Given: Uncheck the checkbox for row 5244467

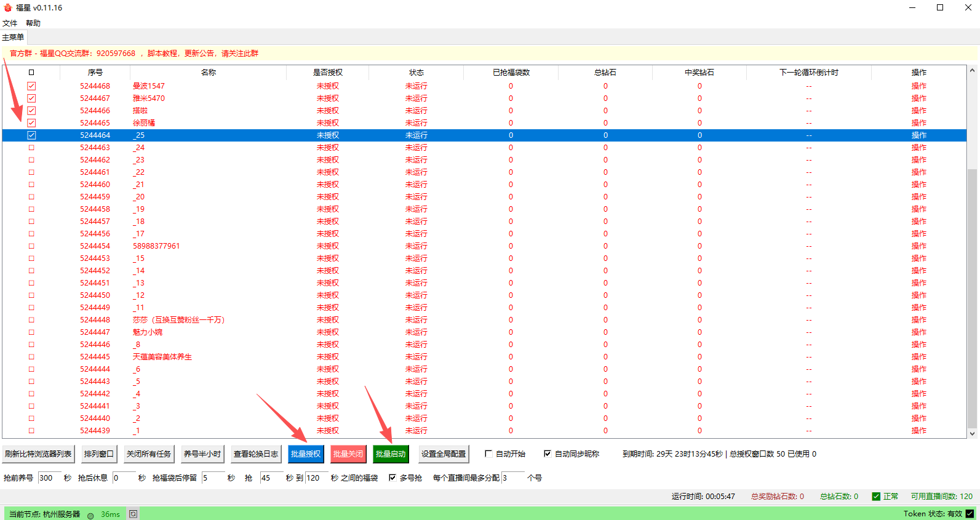Looking at the screenshot, I should (31, 98).
